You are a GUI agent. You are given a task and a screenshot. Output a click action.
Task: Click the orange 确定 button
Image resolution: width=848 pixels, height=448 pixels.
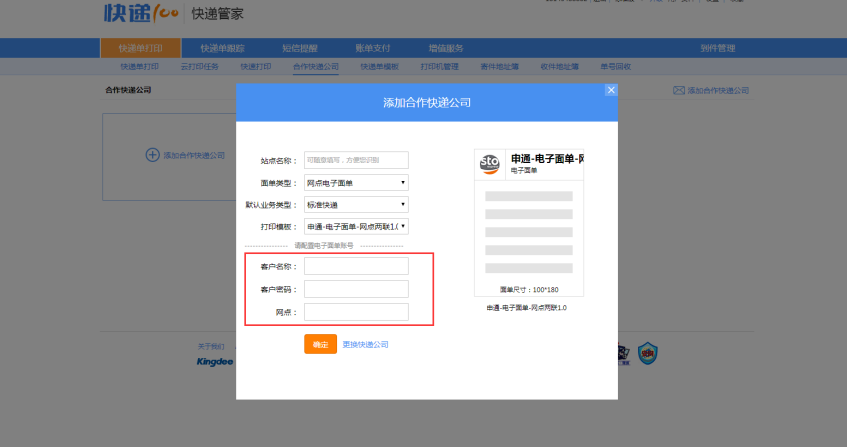[320, 344]
